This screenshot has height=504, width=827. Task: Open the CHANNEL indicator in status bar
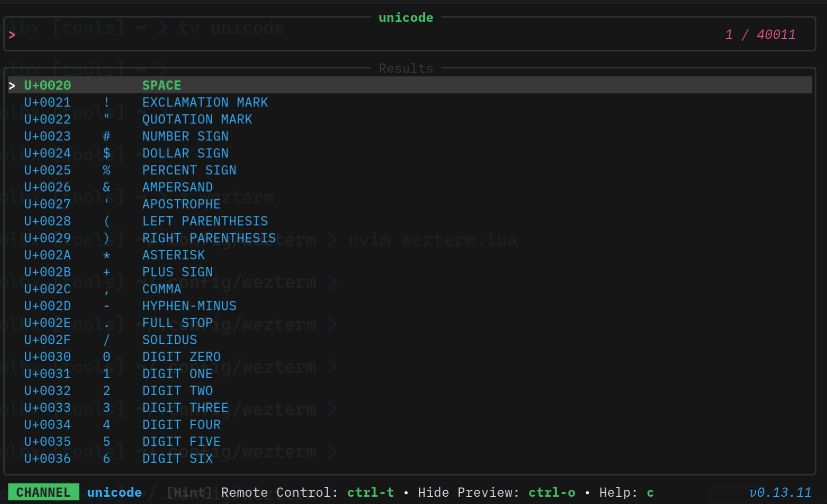tap(44, 492)
